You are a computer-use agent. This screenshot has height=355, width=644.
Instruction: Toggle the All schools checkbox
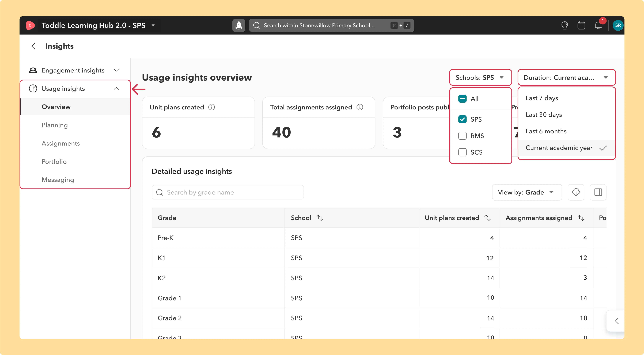click(462, 99)
